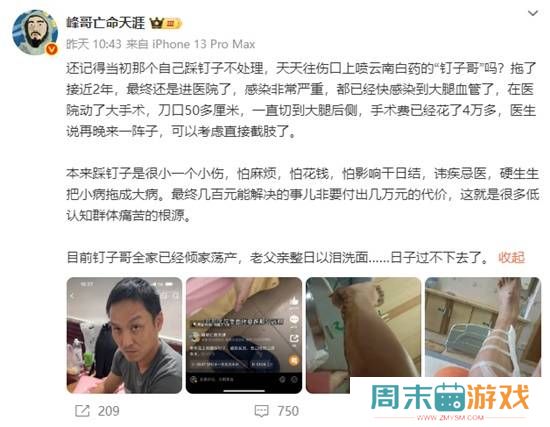Open the swollen leg photo thumbnail
The image size is (550, 427).
pyautogui.click(x=363, y=335)
